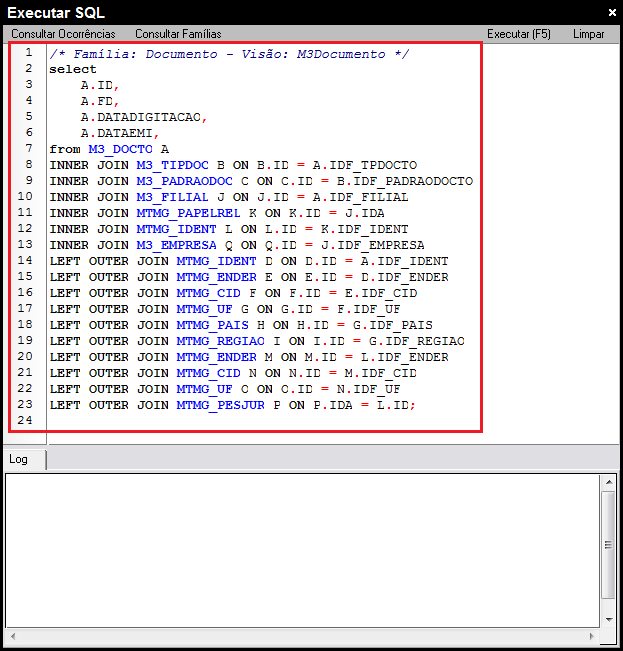Click the table name 'M3_FILIAL'
Viewport: 623px width, 651px height.
pos(173,197)
